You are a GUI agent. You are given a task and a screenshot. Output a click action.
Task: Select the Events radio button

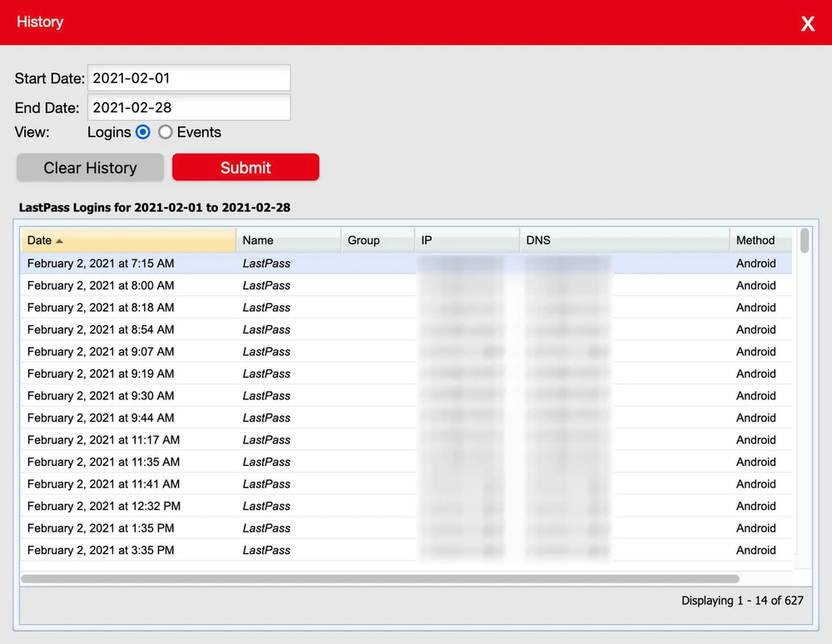166,132
